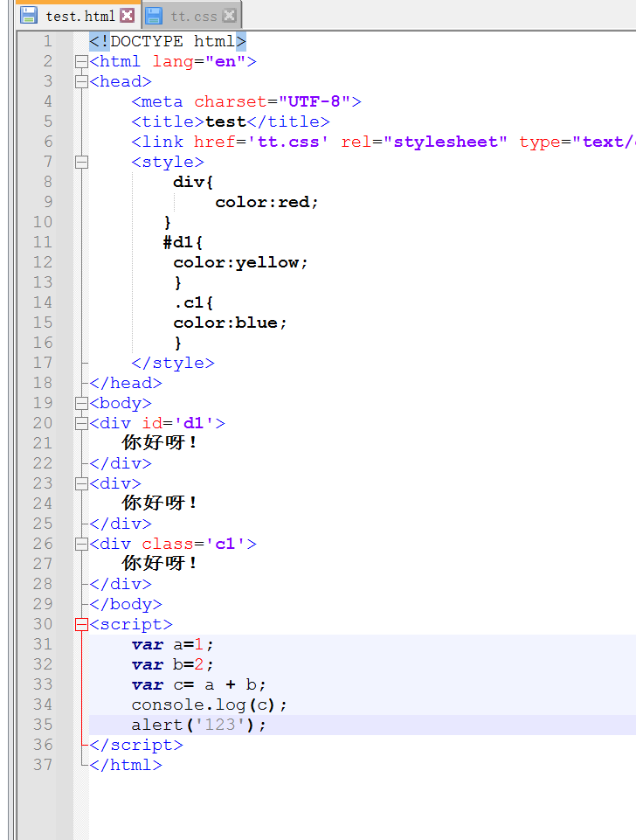Click line number 37 in the margin

click(43, 765)
